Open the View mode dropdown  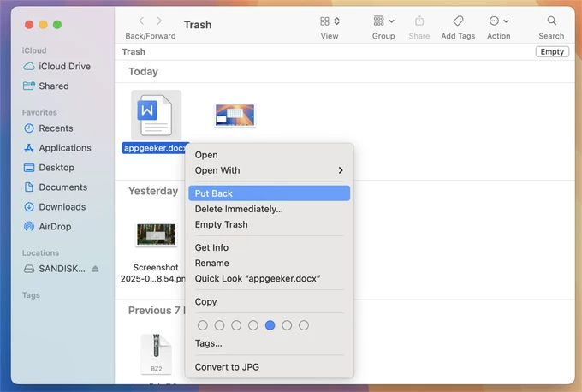(330, 21)
